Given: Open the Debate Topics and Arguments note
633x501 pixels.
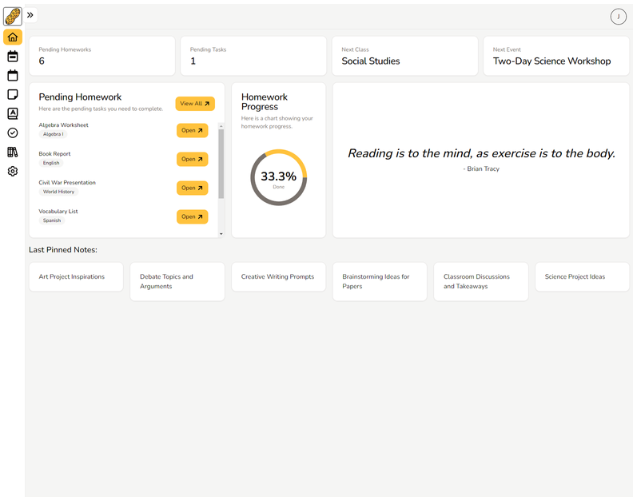Looking at the screenshot, I should pos(177,282).
